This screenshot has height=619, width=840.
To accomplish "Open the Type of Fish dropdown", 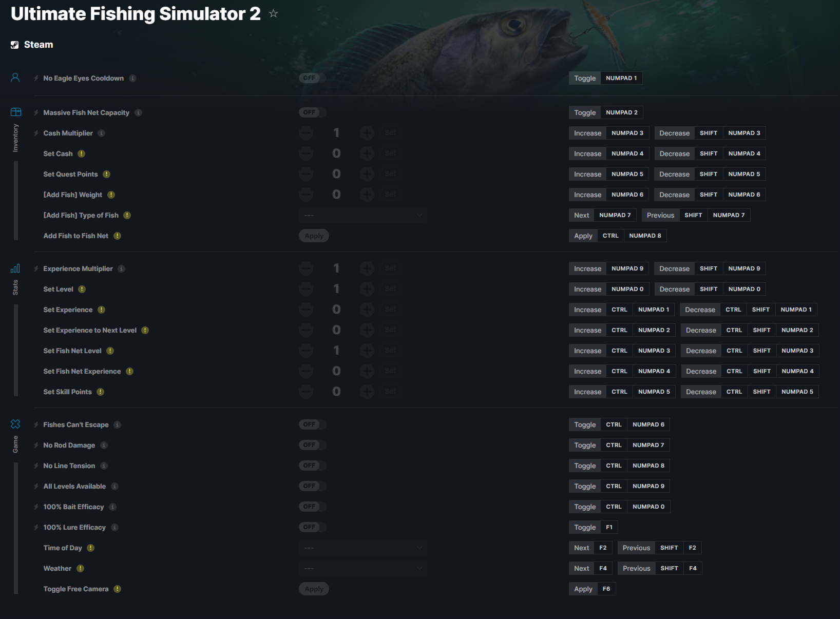I will tap(363, 215).
